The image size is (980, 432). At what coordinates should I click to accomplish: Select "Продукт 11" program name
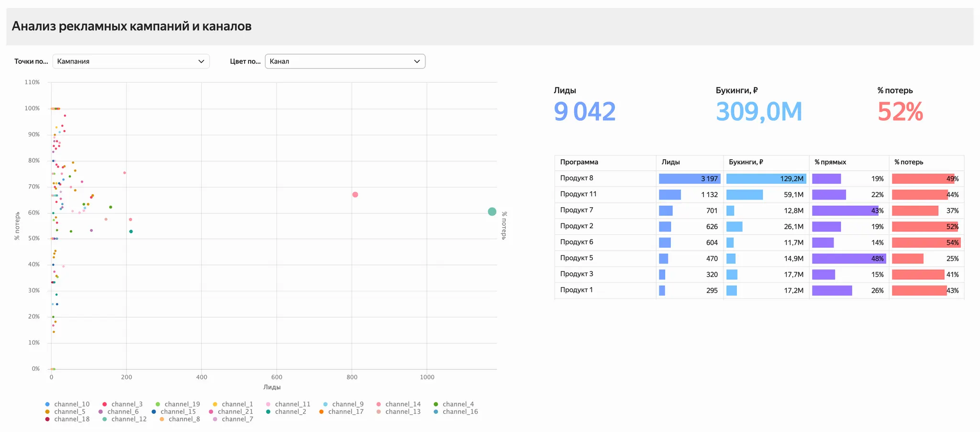coord(578,194)
